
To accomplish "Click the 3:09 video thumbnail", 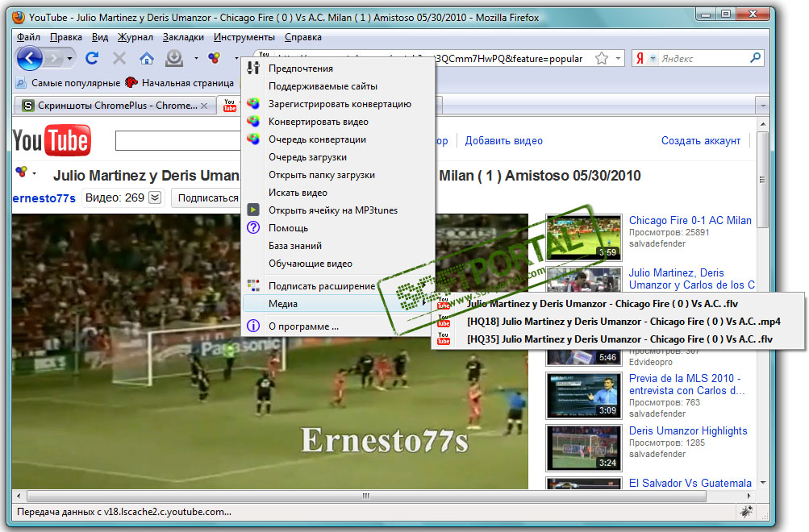I will coord(583,396).
